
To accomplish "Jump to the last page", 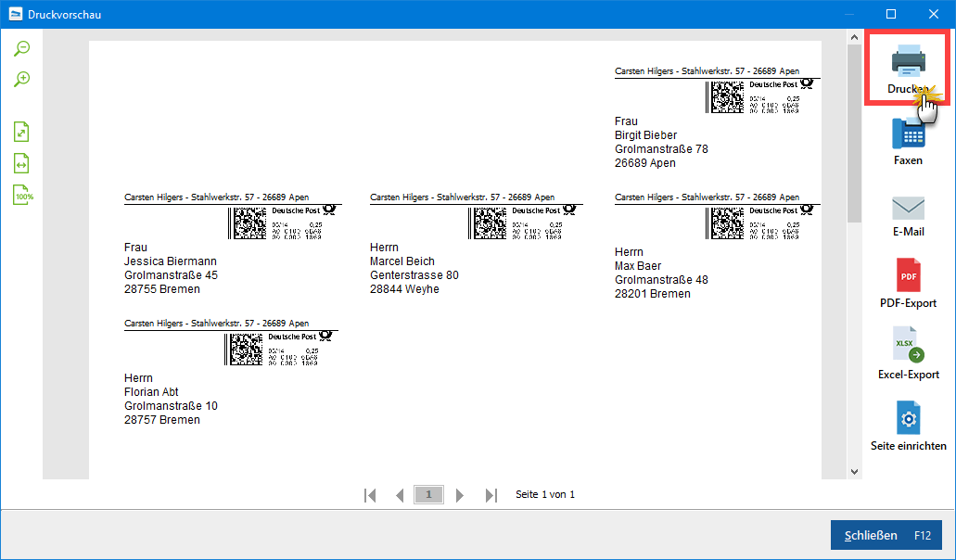I will pos(491,495).
